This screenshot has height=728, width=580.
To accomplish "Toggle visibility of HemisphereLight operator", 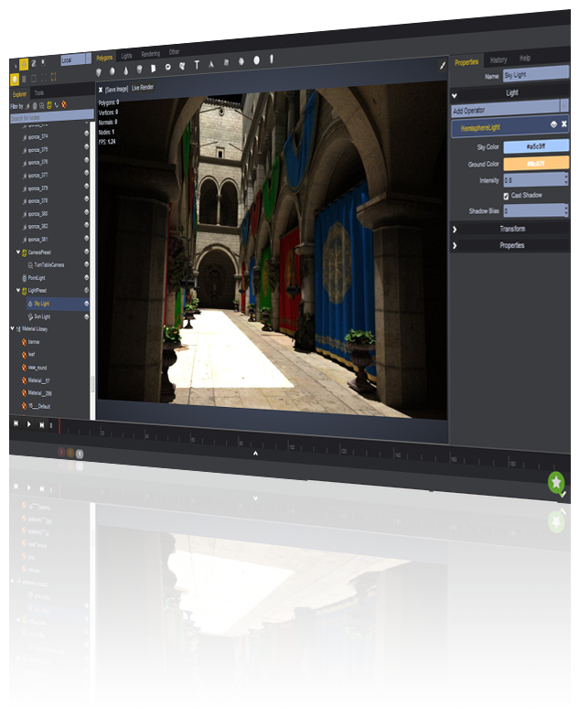I will [x=553, y=124].
